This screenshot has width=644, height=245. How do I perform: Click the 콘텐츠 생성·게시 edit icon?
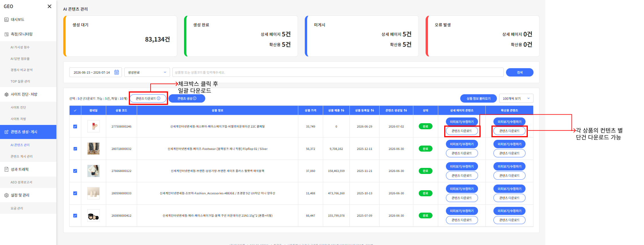(x=6, y=132)
